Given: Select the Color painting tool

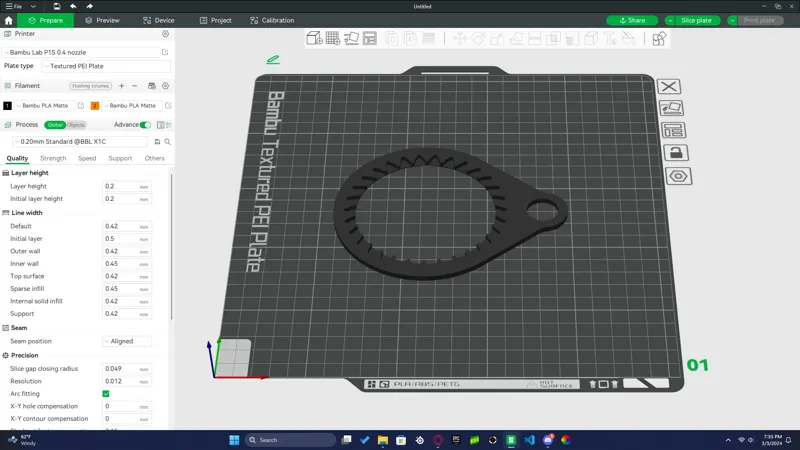Looking at the screenshot, I should tap(629, 38).
